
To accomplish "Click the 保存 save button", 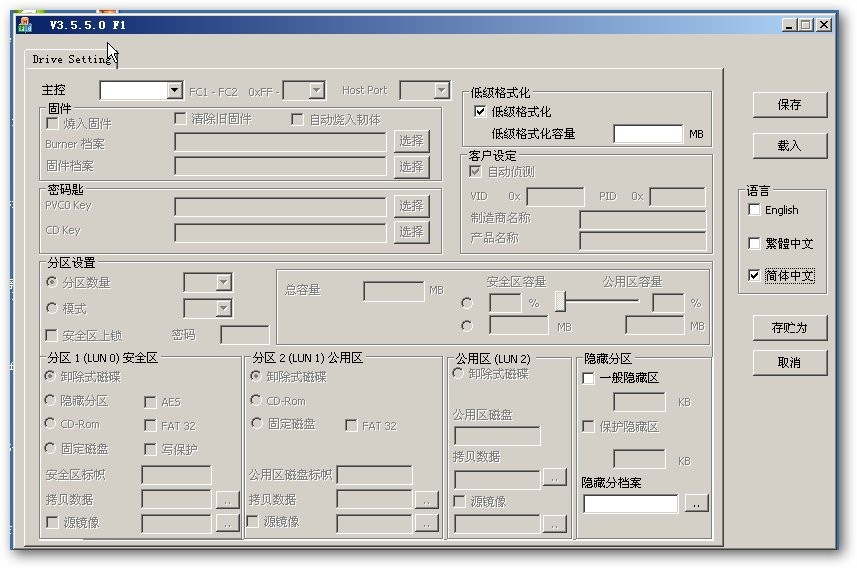I will [x=789, y=104].
